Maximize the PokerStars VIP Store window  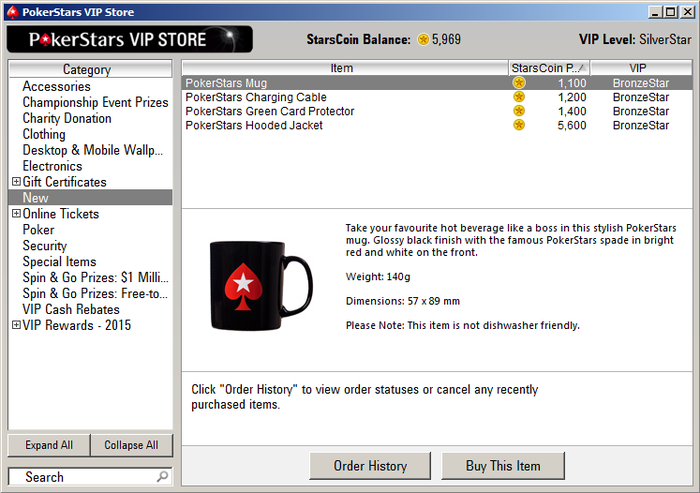point(671,12)
